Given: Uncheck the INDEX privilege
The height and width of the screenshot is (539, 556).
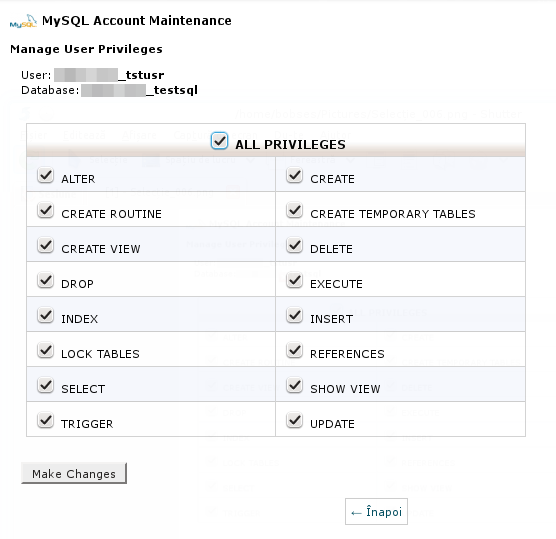Looking at the screenshot, I should tap(46, 315).
